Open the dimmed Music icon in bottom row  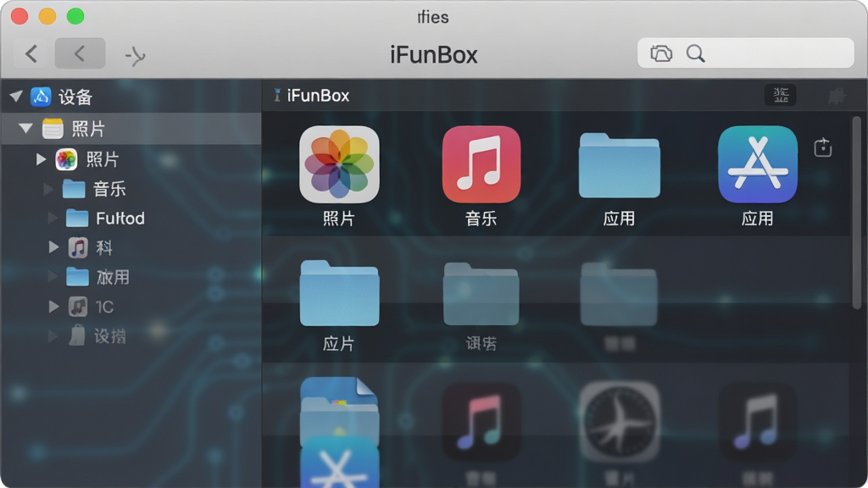tap(481, 422)
